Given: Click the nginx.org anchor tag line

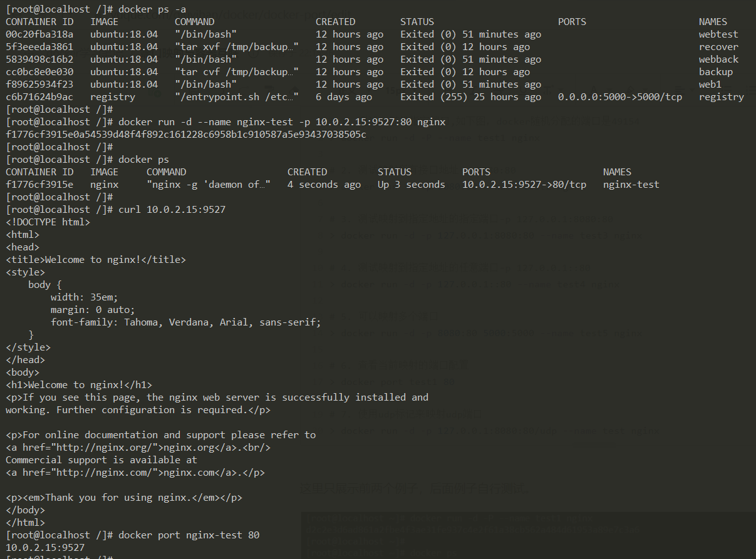Looking at the screenshot, I should pos(138,448).
